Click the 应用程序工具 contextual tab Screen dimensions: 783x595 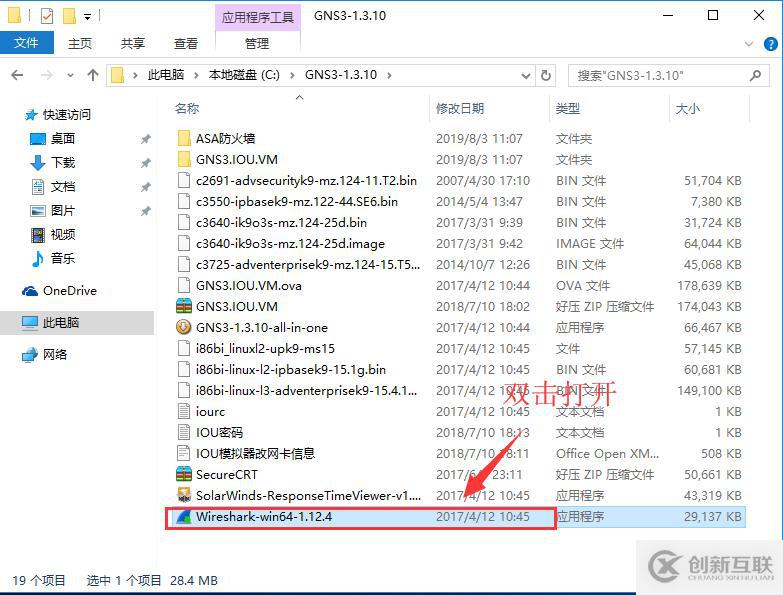point(258,17)
